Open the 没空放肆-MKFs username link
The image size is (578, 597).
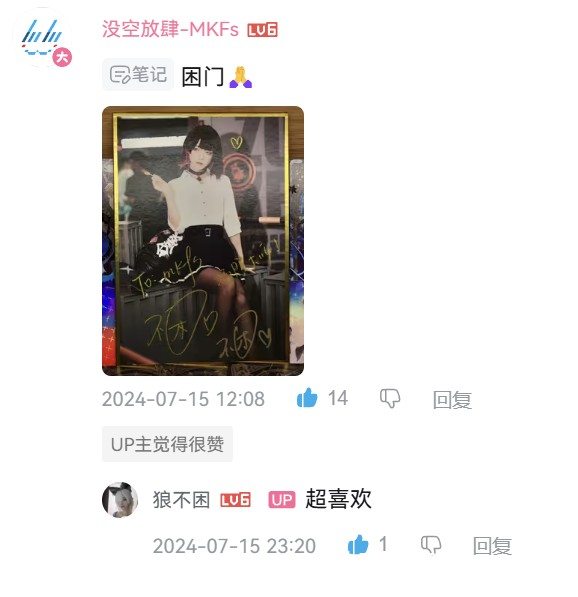(170, 29)
